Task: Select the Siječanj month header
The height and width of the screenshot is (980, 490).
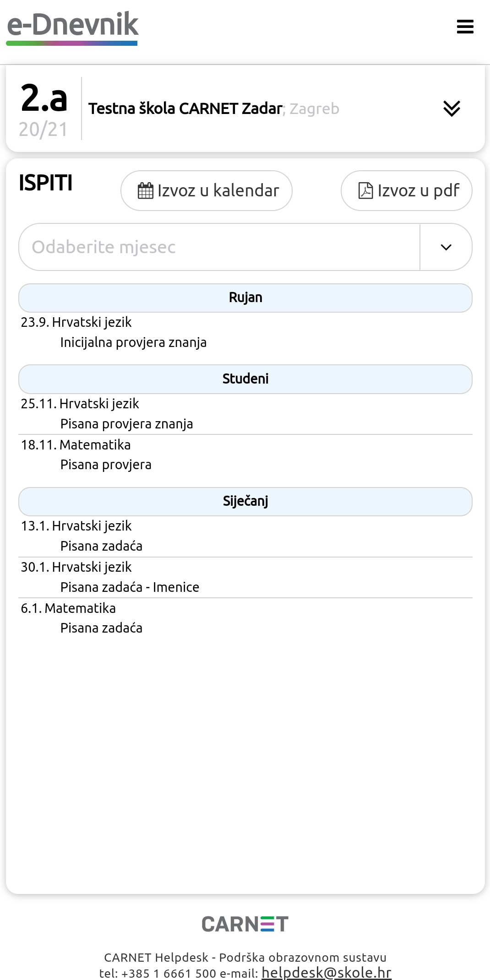Action: tap(245, 502)
